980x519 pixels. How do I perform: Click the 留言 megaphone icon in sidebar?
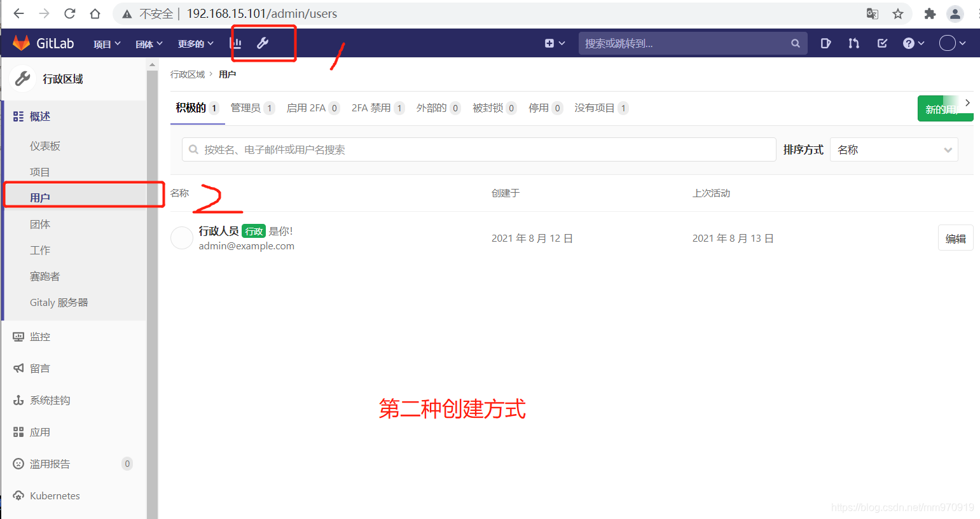(x=18, y=368)
